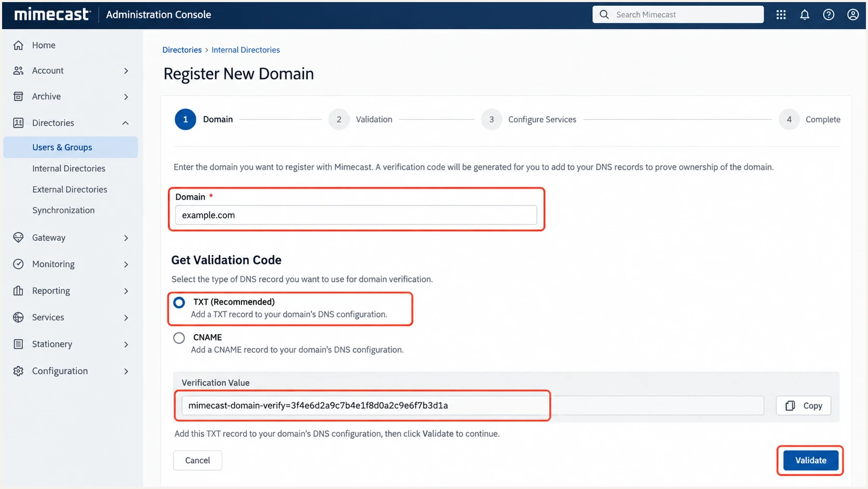The image size is (868, 489).
Task: Click the Monitoring checkmark icon
Action: 18,264
